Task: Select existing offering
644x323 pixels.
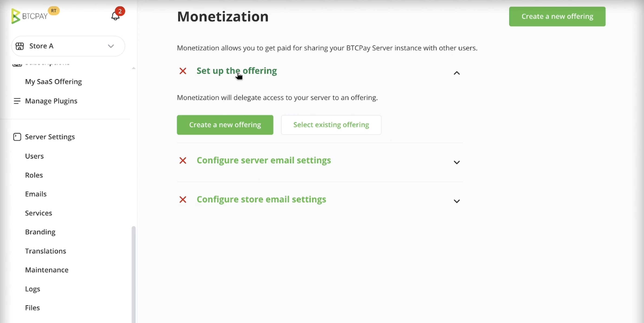Action: pos(331,125)
